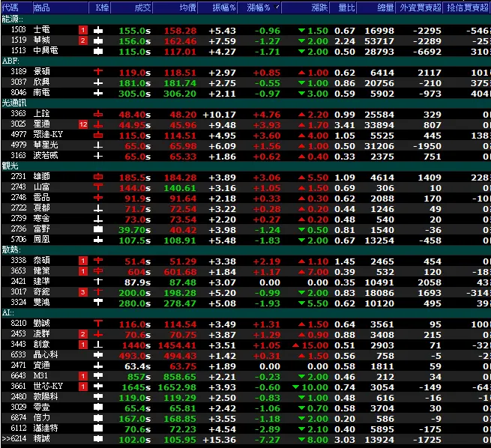This screenshot has width=491, height=448.
Task: Click the red badge 2 beside 凌群
Action: tap(83, 334)
